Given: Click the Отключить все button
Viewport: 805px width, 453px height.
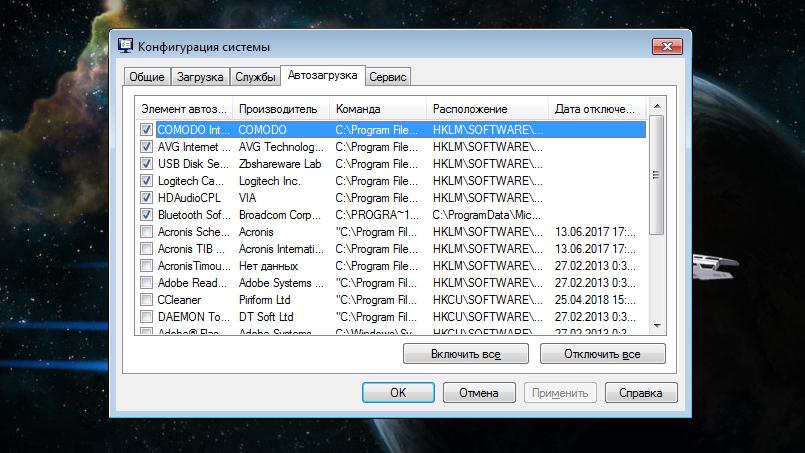Looking at the screenshot, I should point(602,354).
